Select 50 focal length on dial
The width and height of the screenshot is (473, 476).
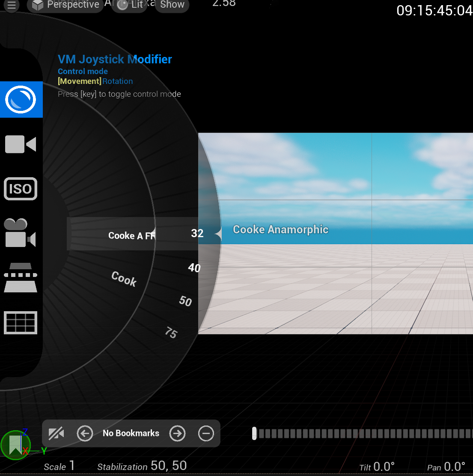185,301
